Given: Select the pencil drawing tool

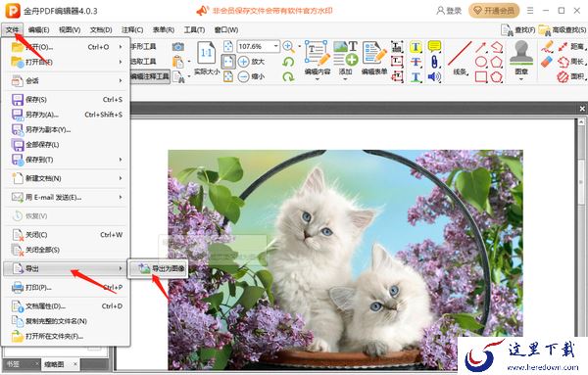Looking at the screenshot, I should coord(548,46).
